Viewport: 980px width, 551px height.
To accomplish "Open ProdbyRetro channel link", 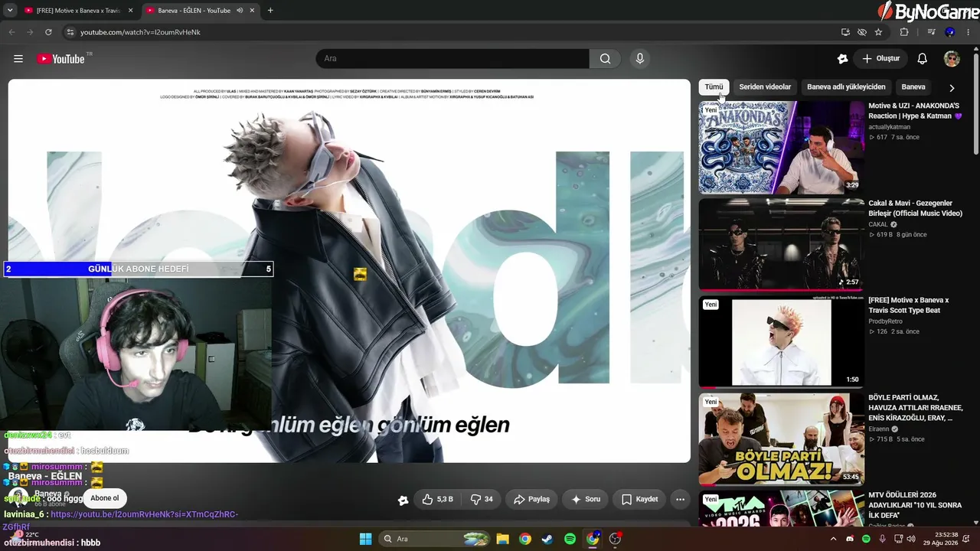I will pos(885,321).
